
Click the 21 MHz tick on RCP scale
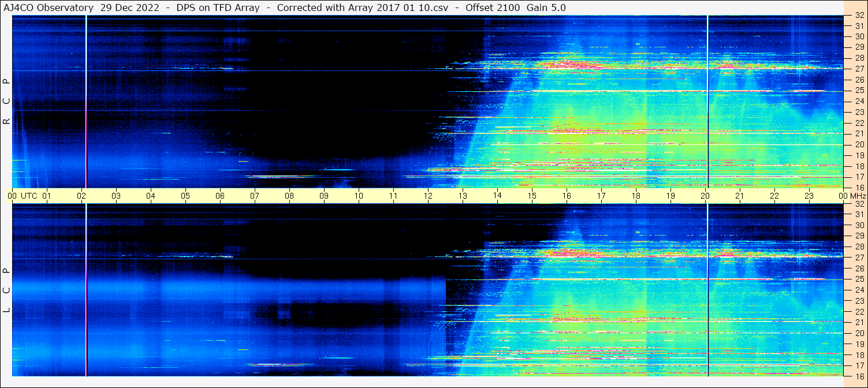[x=859, y=133]
